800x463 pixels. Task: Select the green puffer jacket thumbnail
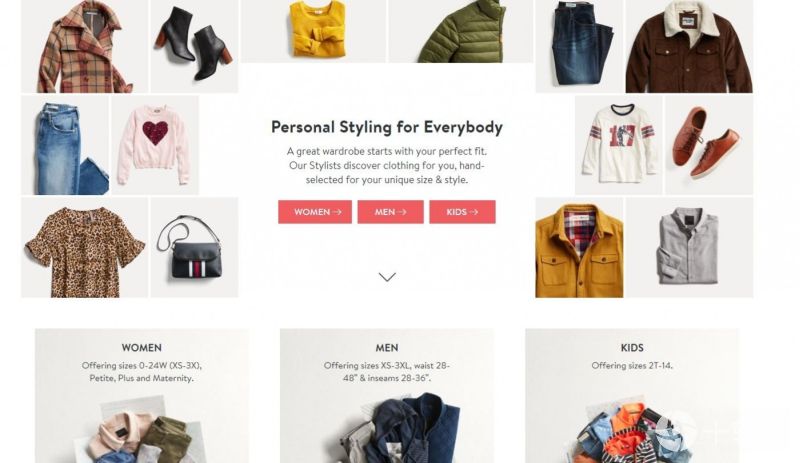point(461,31)
